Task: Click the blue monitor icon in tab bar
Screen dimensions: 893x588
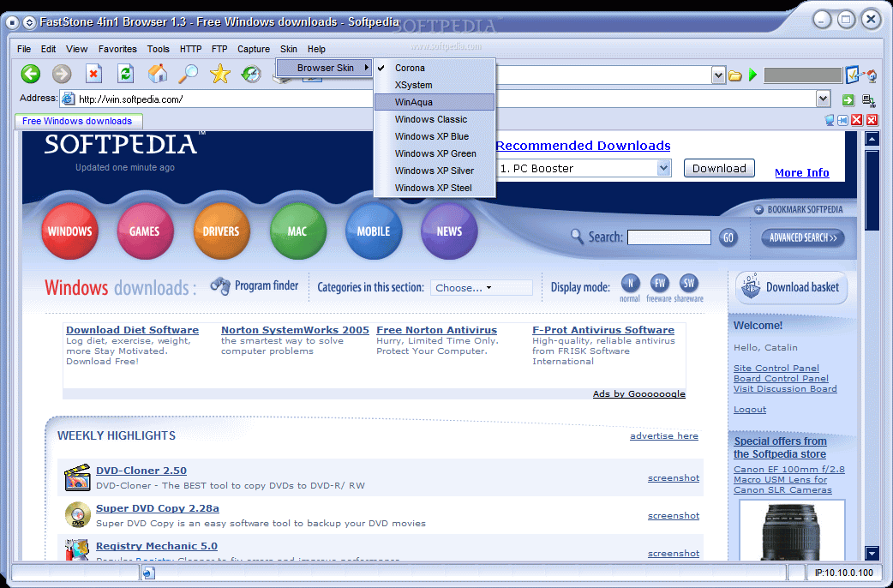Action: (x=830, y=120)
